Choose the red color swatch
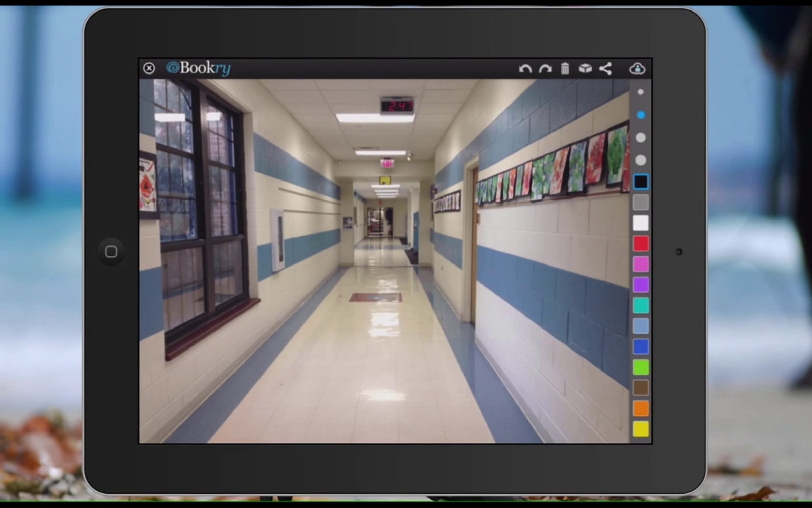The image size is (812, 508). click(640, 244)
